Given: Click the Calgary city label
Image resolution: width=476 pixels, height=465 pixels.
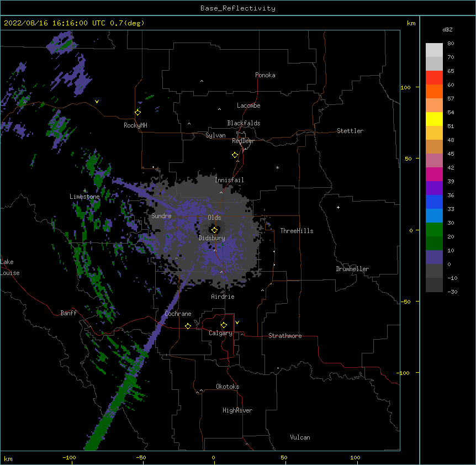Looking at the screenshot, I should pos(221,333).
